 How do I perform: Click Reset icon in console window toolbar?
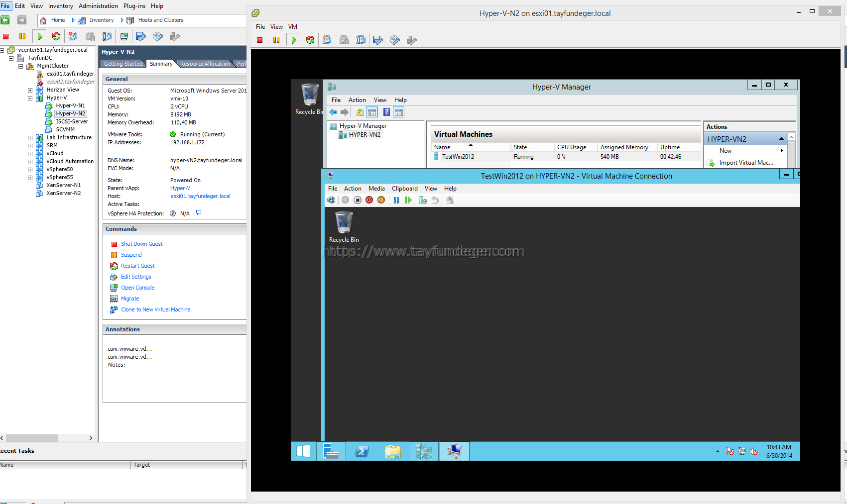click(310, 40)
